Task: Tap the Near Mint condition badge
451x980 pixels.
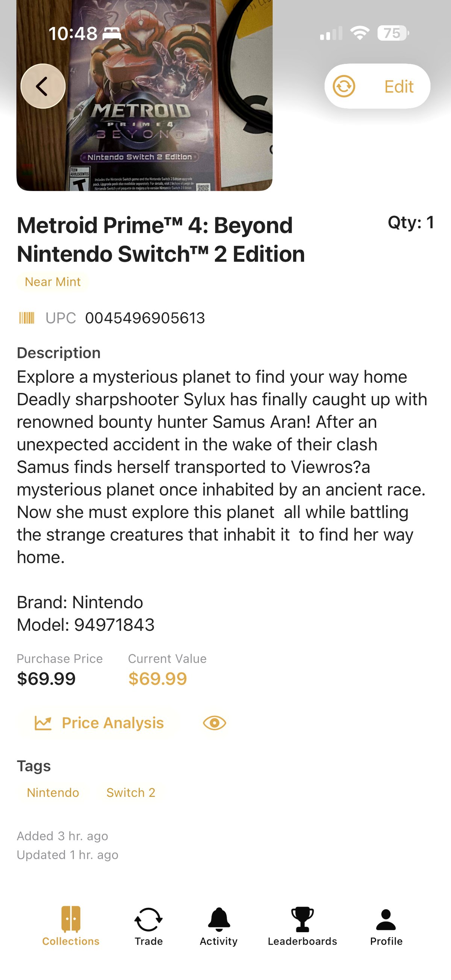Action: 52,282
